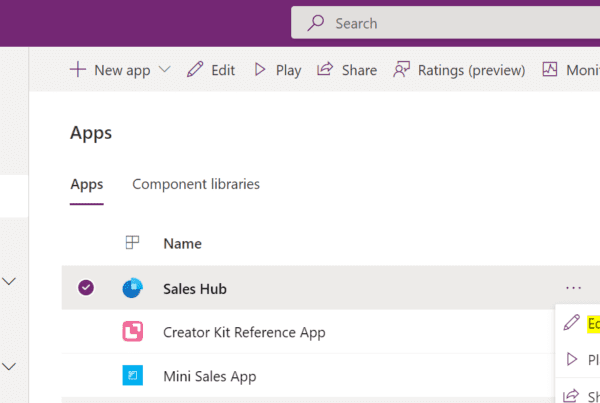
Task: Click the share icon in context menu
Action: pyautogui.click(x=571, y=395)
